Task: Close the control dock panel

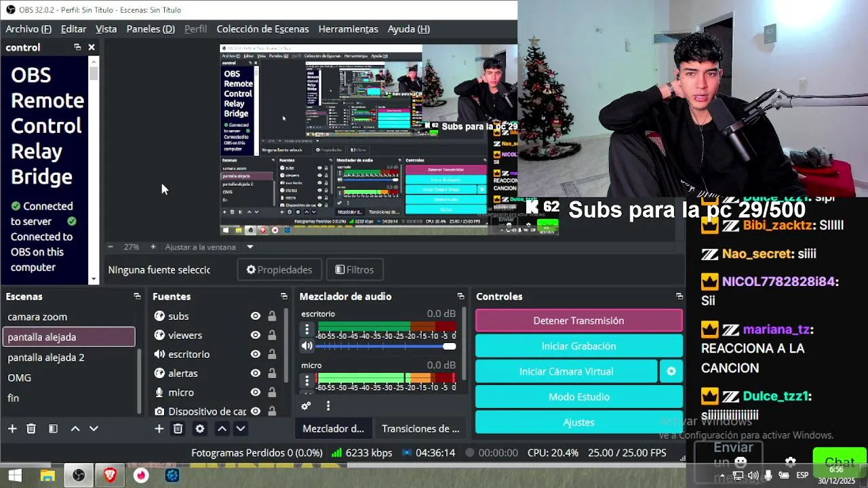Action: point(92,47)
